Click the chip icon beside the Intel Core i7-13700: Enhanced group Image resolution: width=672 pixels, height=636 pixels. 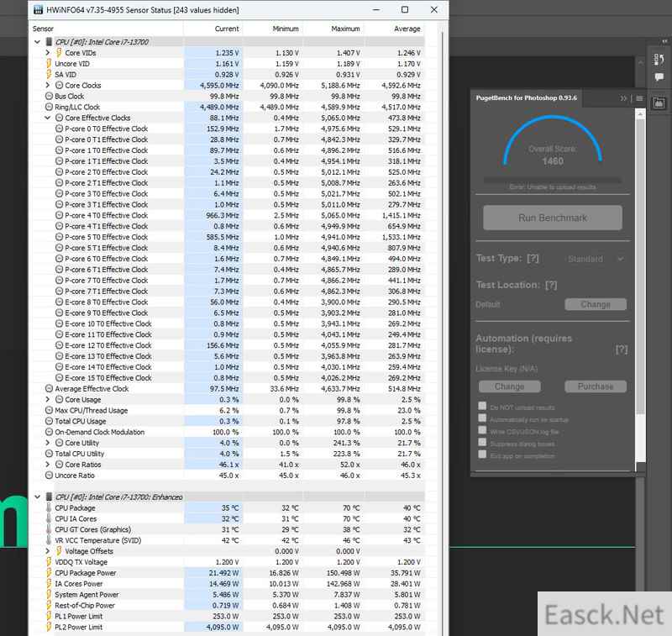pyautogui.click(x=49, y=497)
